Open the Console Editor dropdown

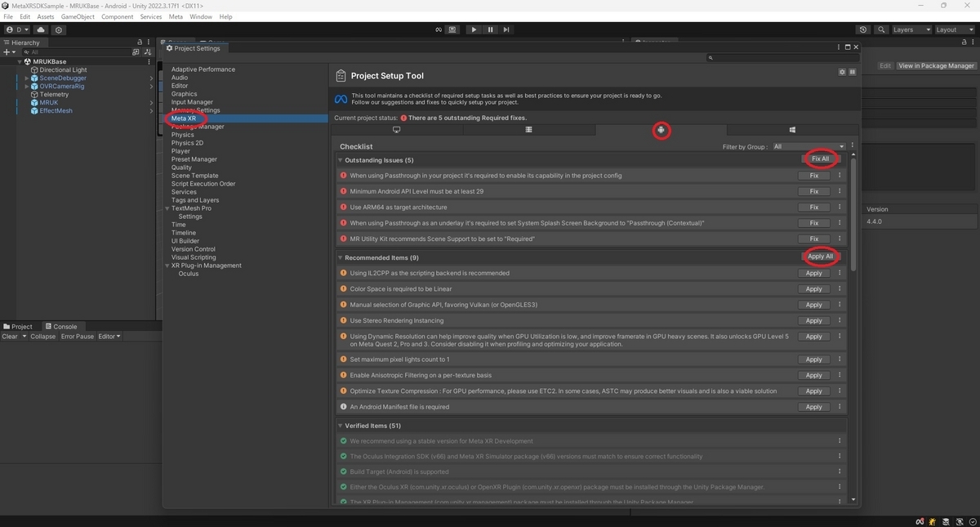(x=109, y=337)
